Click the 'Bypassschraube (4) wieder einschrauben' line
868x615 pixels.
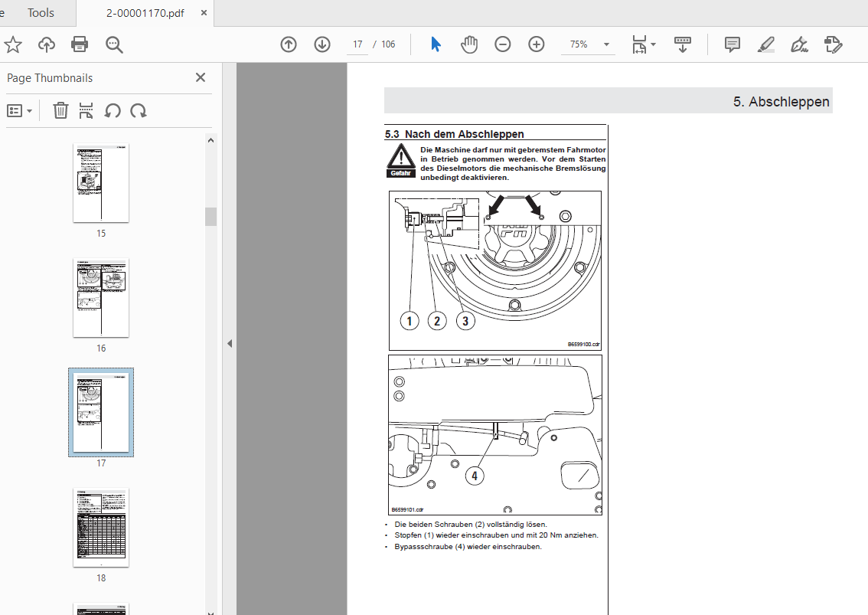point(468,547)
